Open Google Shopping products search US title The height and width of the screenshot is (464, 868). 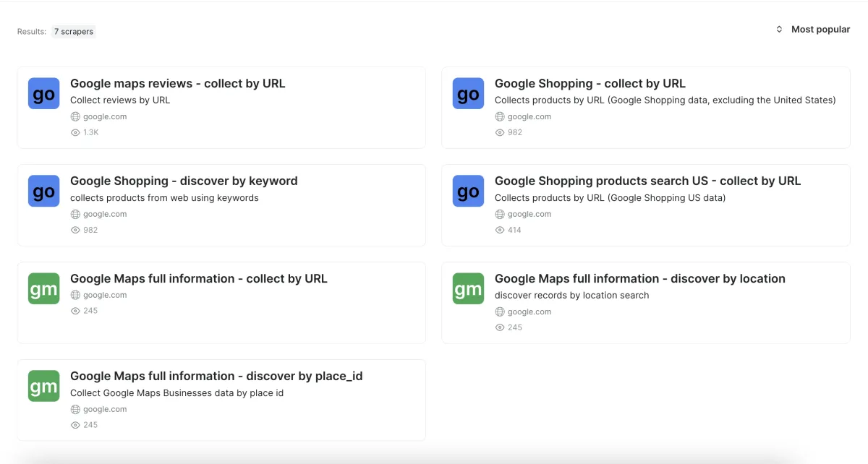tap(647, 181)
